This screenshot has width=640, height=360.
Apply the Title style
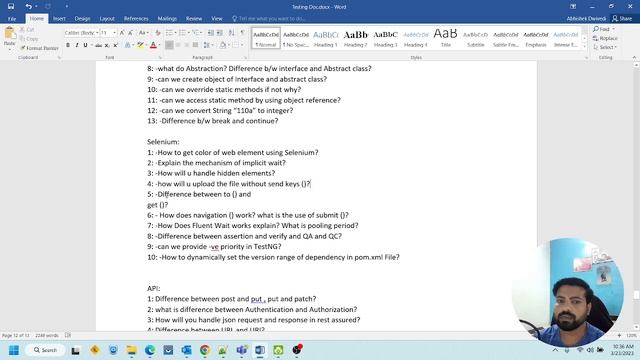pos(446,38)
